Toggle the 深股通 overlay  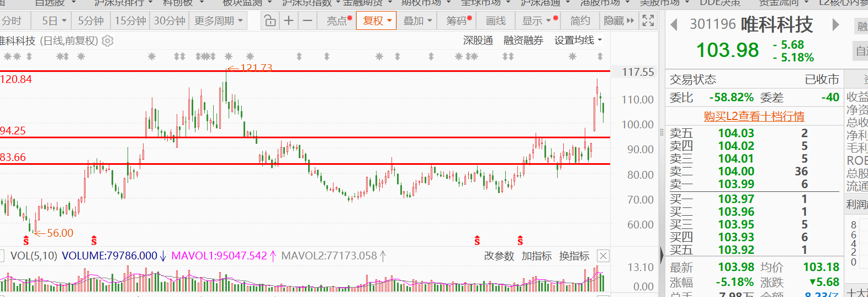click(478, 40)
